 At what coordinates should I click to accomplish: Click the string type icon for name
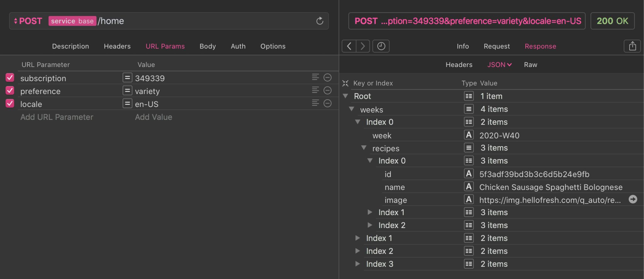(x=469, y=187)
